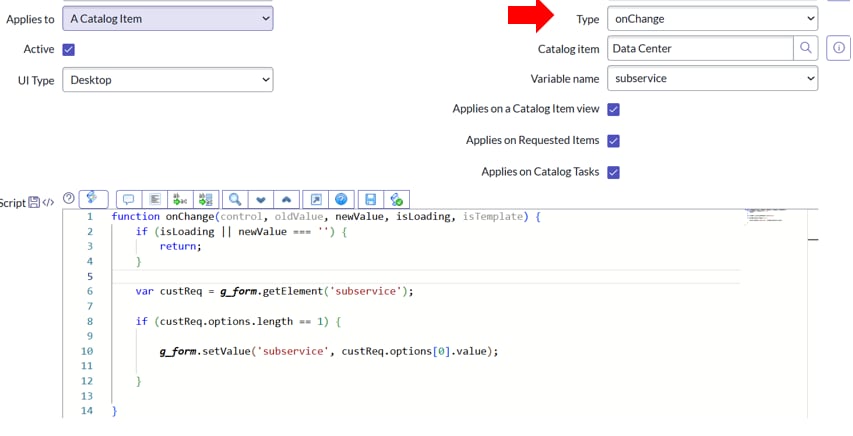Click 'return;' on line 3
The width and height of the screenshot is (853, 436).
pos(181,247)
